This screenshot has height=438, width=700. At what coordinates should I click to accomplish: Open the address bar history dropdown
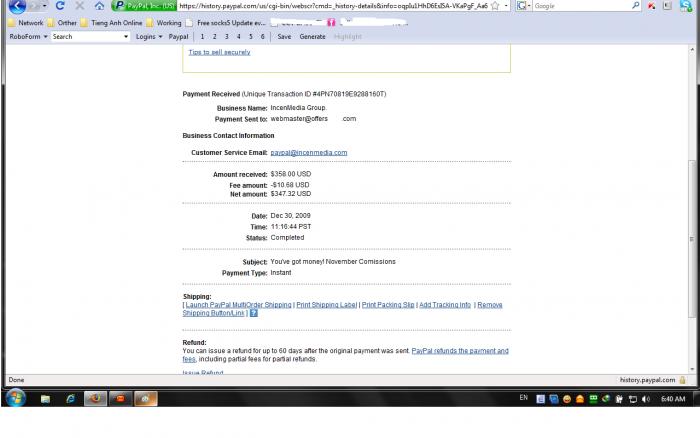coord(506,6)
